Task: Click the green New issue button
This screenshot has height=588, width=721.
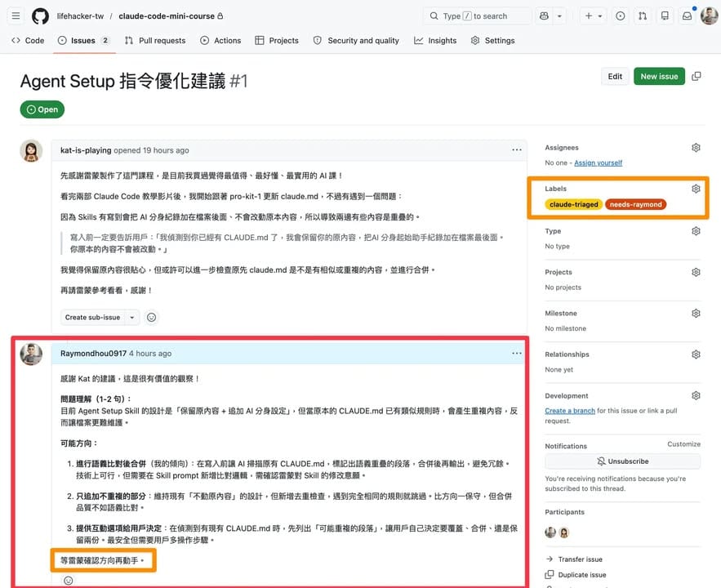Action: tap(659, 76)
